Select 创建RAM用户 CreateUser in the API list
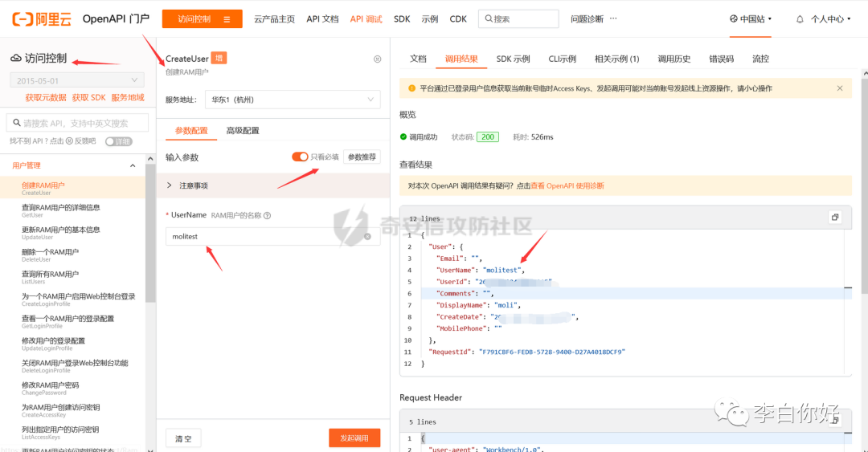Viewport: 868px width, 452px height. coord(73,188)
